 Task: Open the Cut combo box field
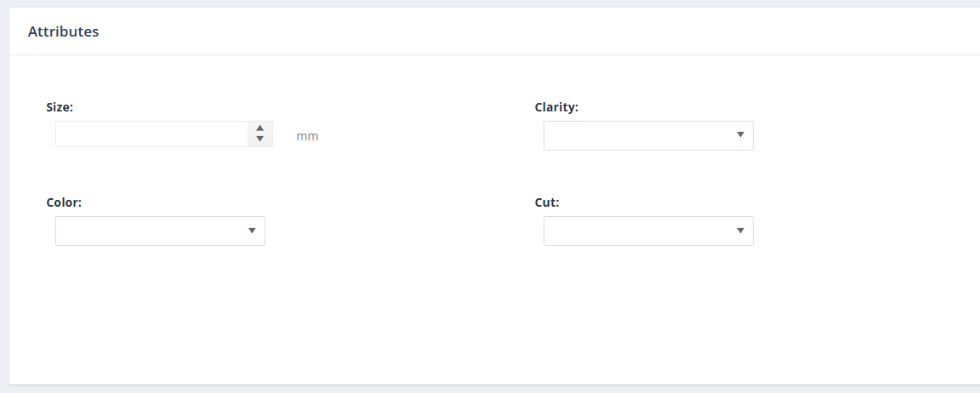pos(638,231)
